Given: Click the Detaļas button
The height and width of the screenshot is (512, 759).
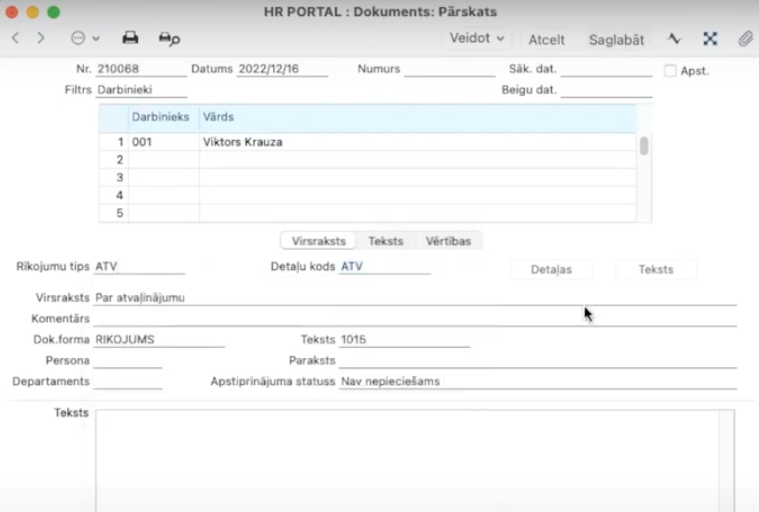Looking at the screenshot, I should pos(551,269).
